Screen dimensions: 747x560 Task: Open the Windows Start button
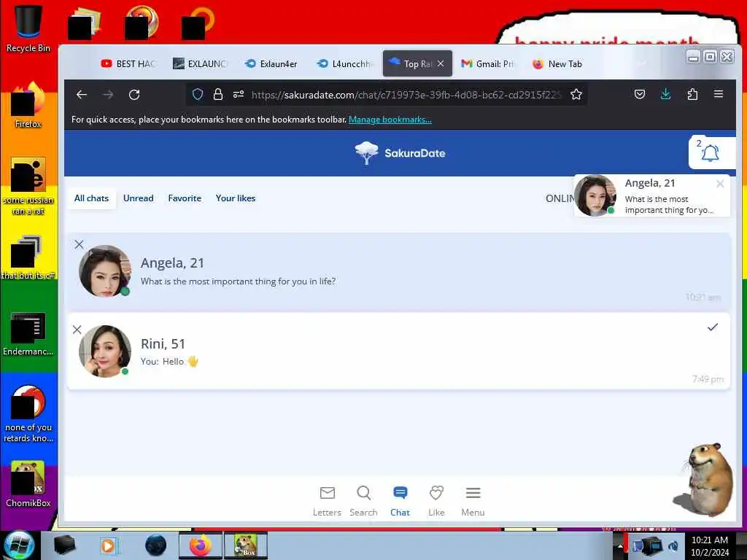(19, 545)
